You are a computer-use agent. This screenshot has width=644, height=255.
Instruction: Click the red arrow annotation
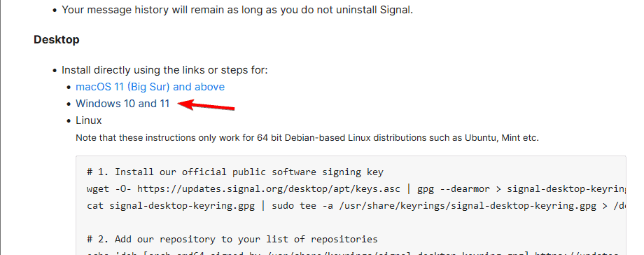[x=206, y=105]
